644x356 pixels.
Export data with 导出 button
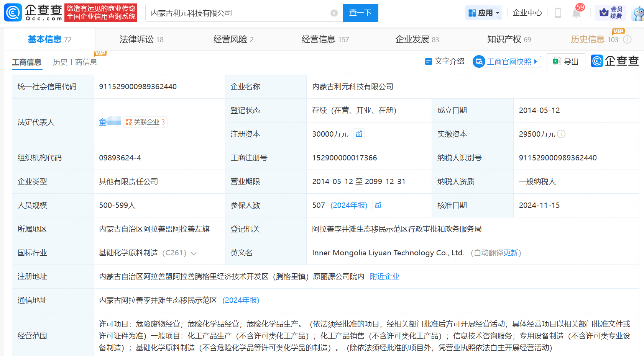566,62
